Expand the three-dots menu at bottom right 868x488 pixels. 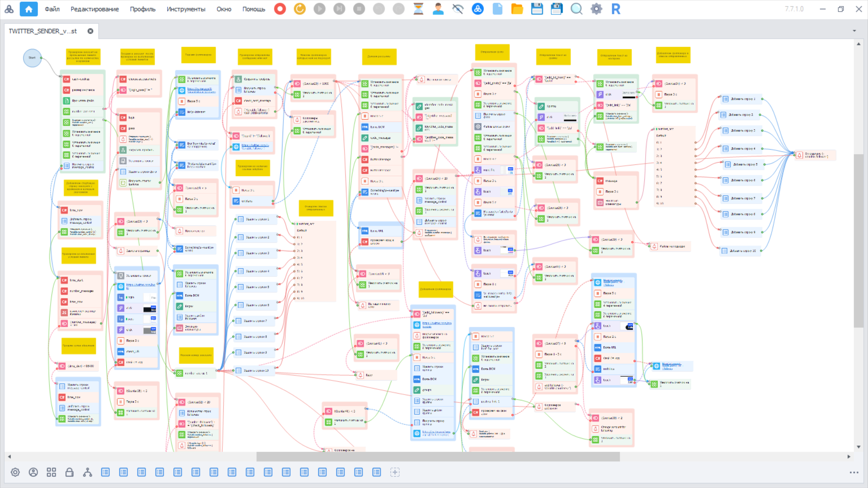854,472
